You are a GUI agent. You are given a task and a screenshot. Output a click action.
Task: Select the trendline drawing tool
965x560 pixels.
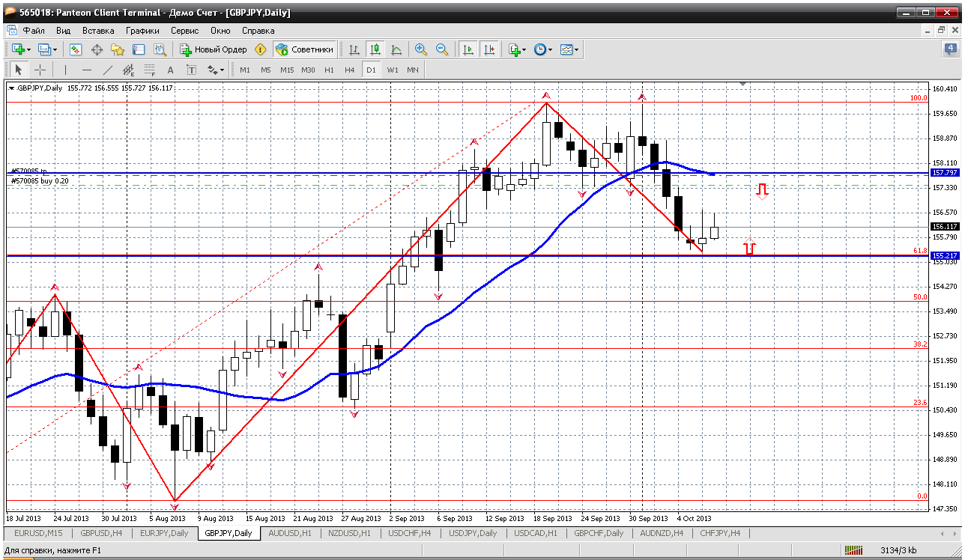coord(107,70)
